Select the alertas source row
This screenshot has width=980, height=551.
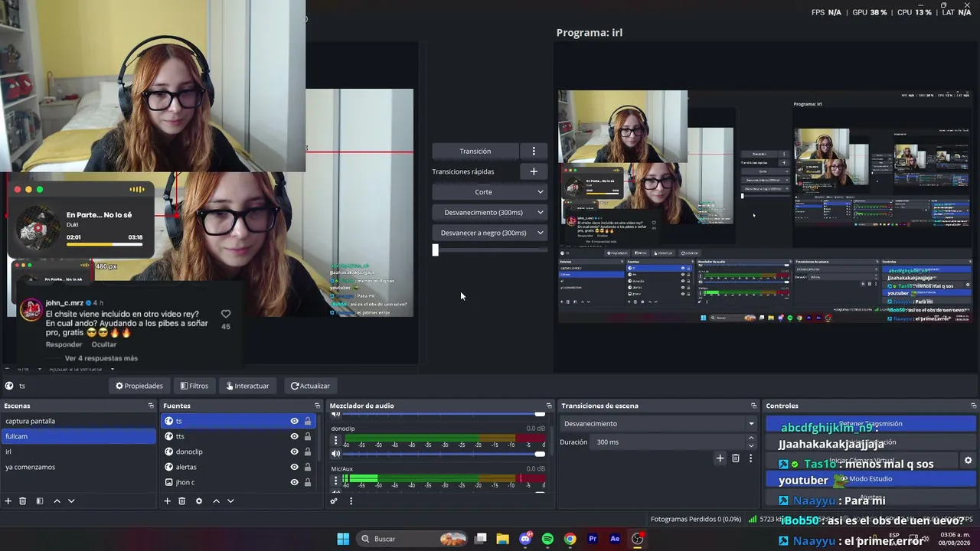[239, 467]
